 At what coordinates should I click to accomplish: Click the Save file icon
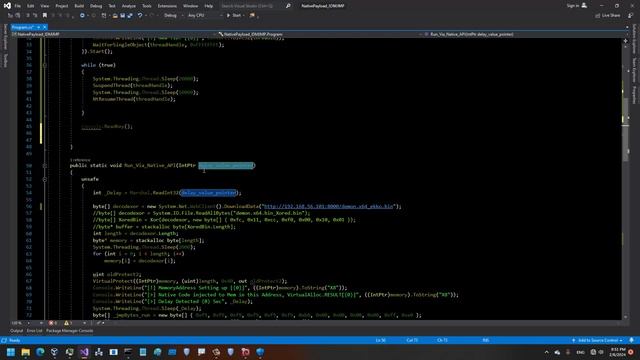(122, 16)
